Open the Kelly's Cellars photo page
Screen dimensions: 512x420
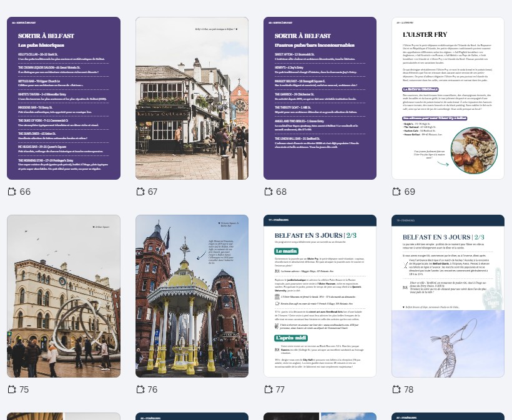coord(192,98)
